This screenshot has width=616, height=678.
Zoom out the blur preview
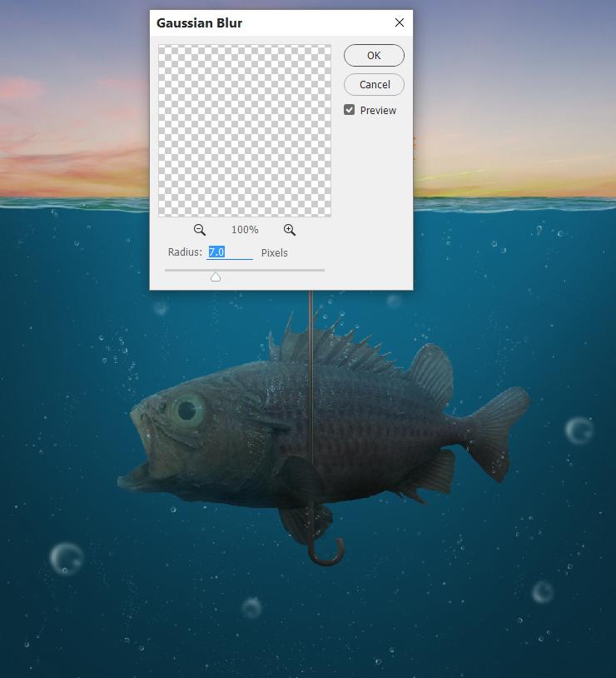click(x=200, y=230)
